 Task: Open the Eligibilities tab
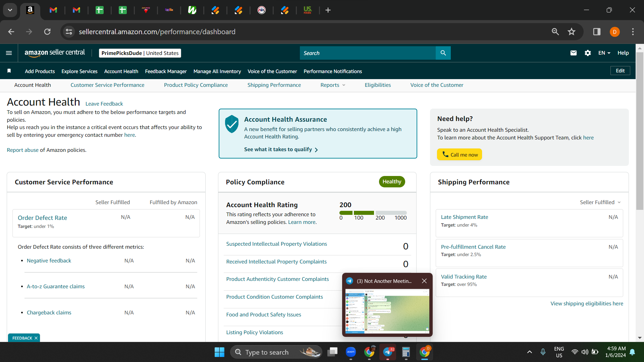(378, 85)
